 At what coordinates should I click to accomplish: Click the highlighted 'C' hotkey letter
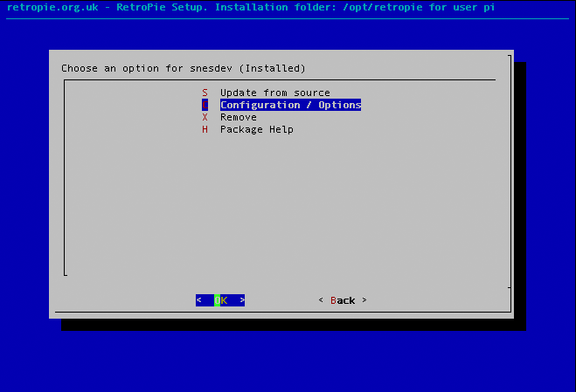click(x=205, y=105)
